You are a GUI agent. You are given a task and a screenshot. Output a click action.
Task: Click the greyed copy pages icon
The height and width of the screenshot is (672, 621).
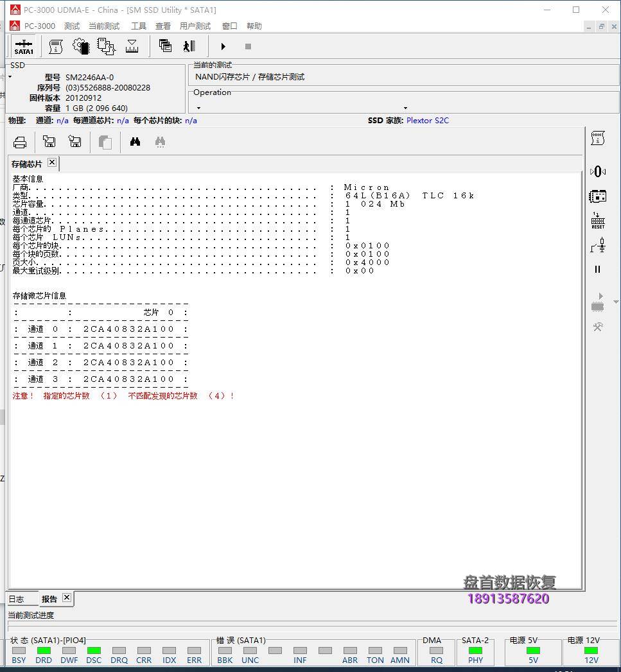pos(105,142)
